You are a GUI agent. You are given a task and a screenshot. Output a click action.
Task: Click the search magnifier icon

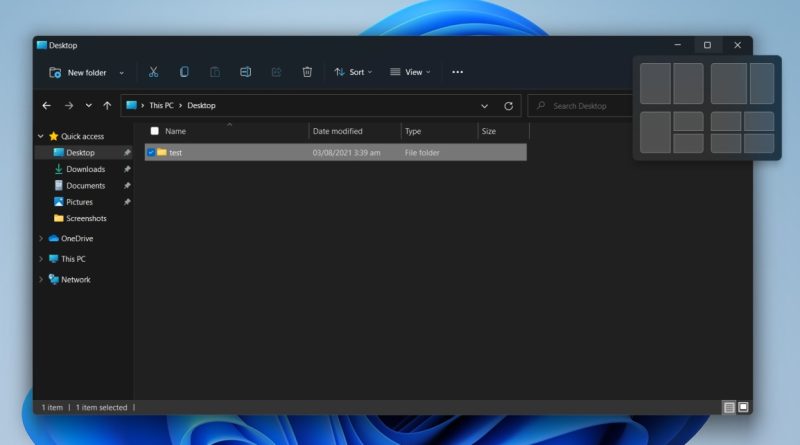(541, 106)
